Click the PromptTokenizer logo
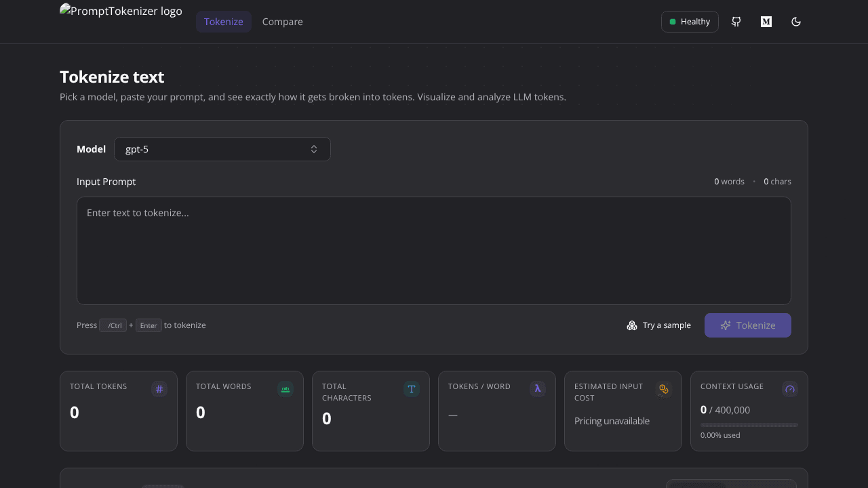 pos(121,12)
